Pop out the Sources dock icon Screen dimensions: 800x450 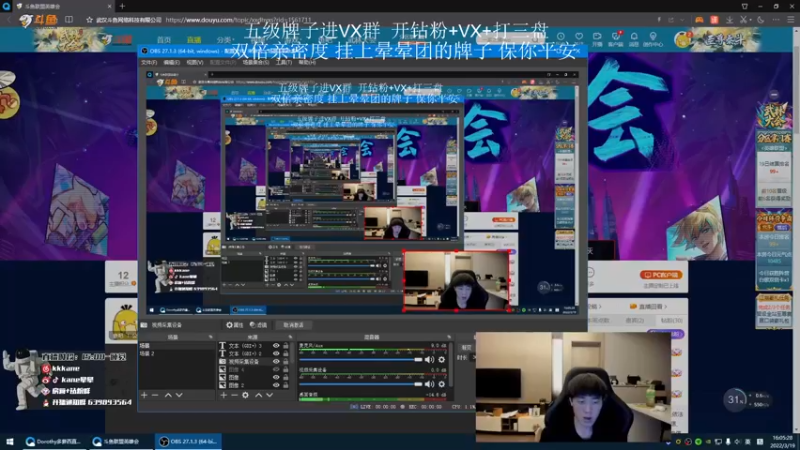tap(290, 337)
